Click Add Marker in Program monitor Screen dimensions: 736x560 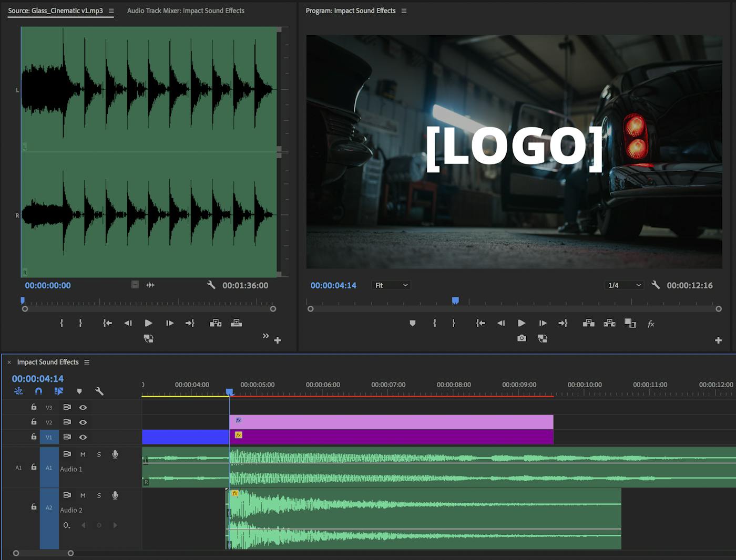pyautogui.click(x=413, y=324)
